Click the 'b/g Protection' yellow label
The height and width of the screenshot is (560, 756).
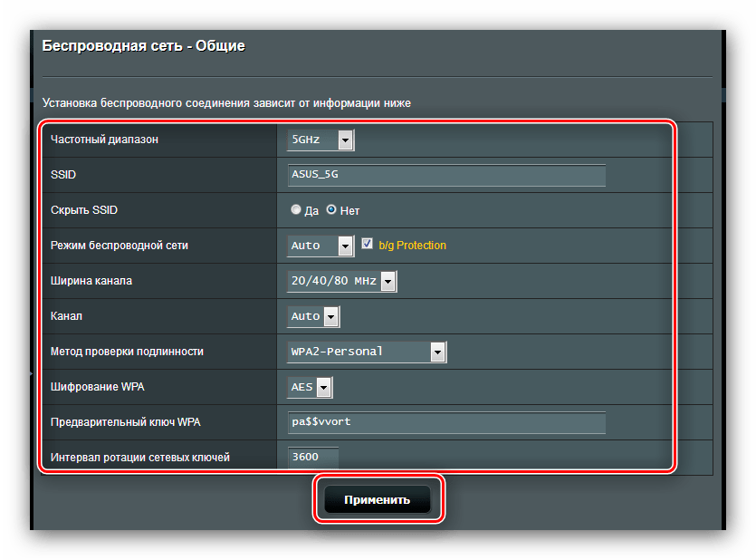(x=412, y=246)
